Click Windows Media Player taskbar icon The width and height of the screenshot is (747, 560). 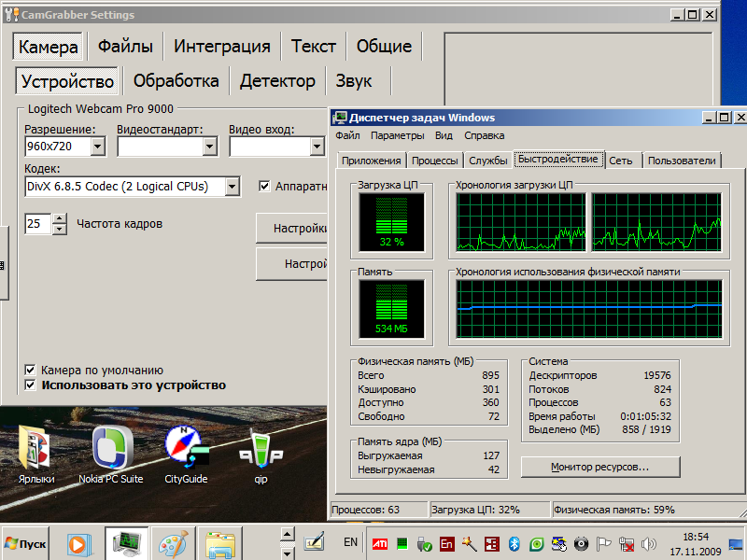pos(78,542)
